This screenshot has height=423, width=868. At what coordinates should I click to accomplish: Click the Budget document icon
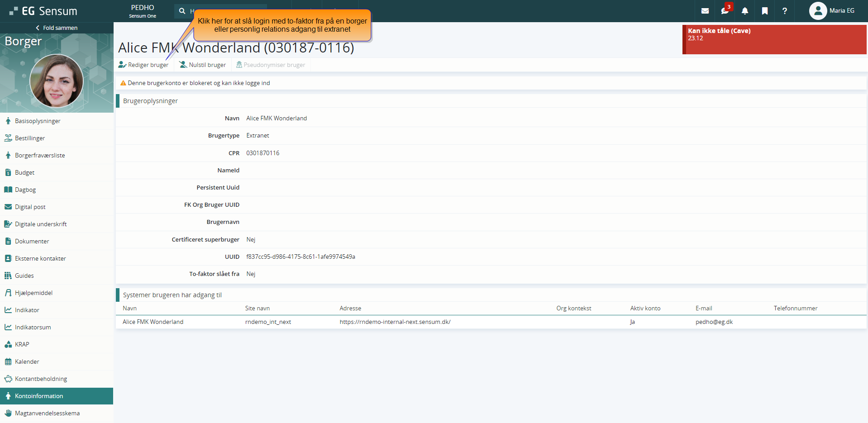click(x=8, y=172)
